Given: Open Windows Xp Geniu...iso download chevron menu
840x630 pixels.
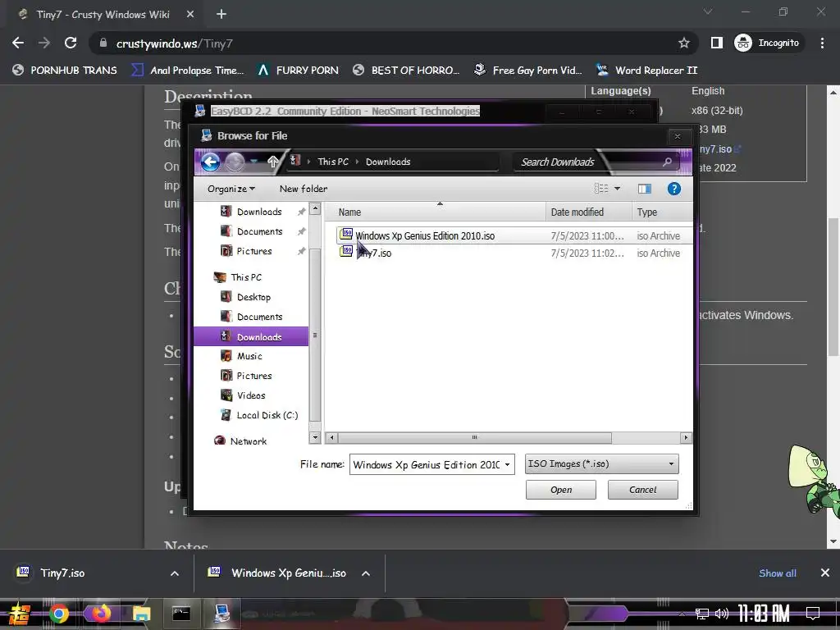Looking at the screenshot, I should click(366, 573).
